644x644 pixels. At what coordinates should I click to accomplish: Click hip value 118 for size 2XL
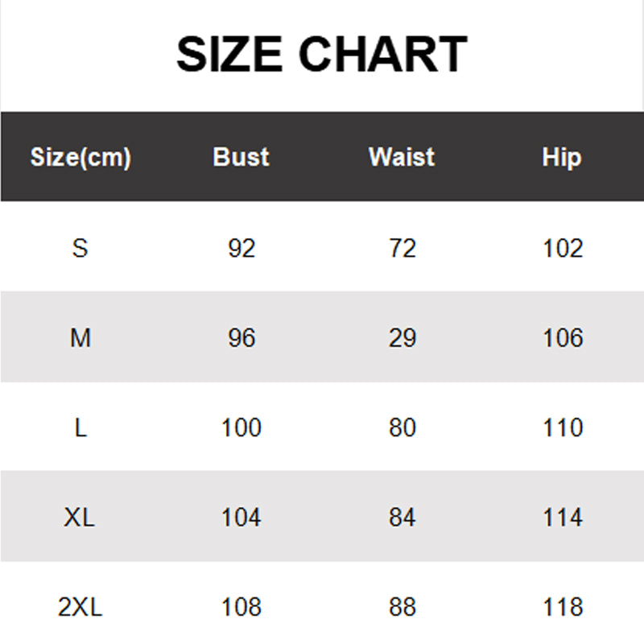click(562, 607)
